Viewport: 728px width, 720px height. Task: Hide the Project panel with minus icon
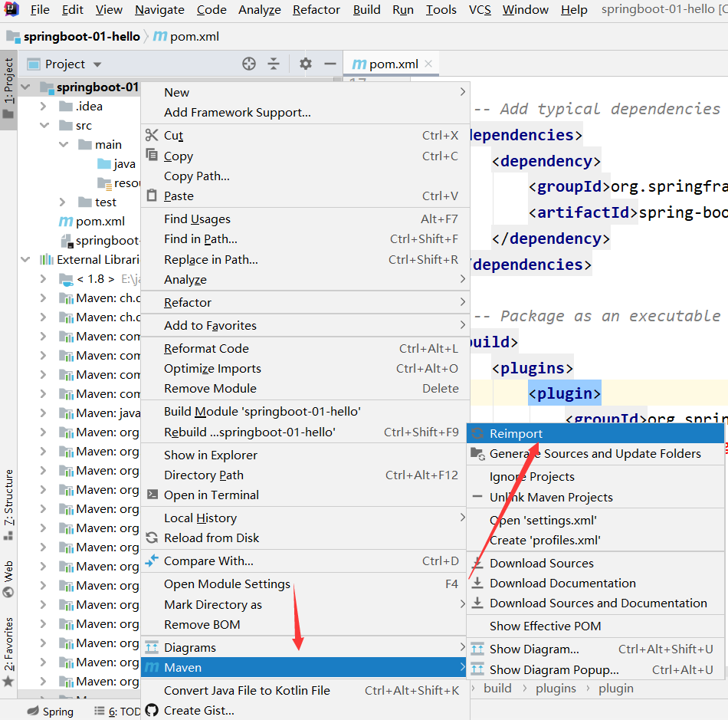(x=330, y=64)
